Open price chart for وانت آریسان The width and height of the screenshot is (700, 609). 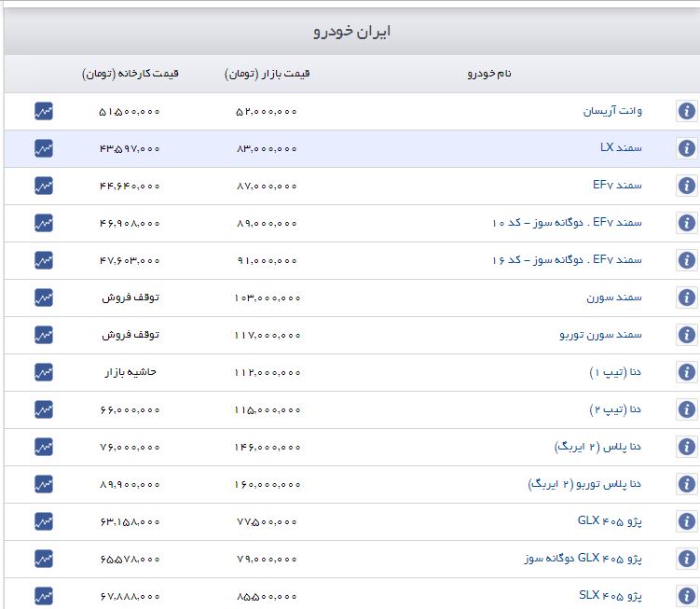point(44,111)
